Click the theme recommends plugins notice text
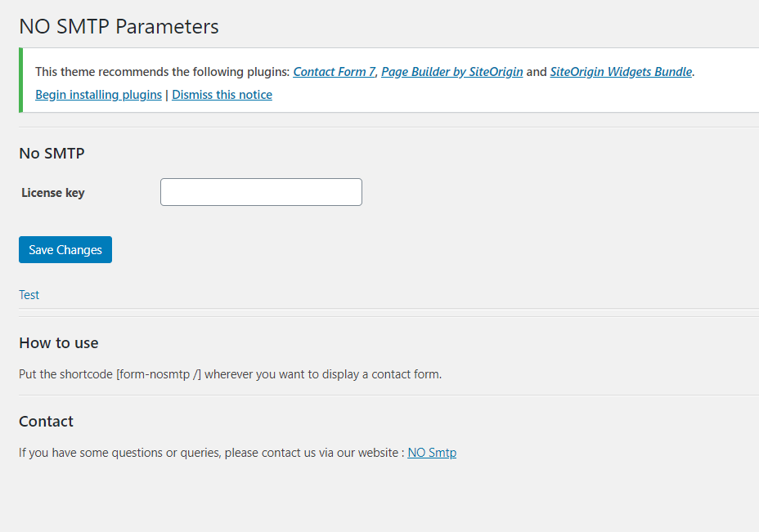759x532 pixels. (164, 72)
